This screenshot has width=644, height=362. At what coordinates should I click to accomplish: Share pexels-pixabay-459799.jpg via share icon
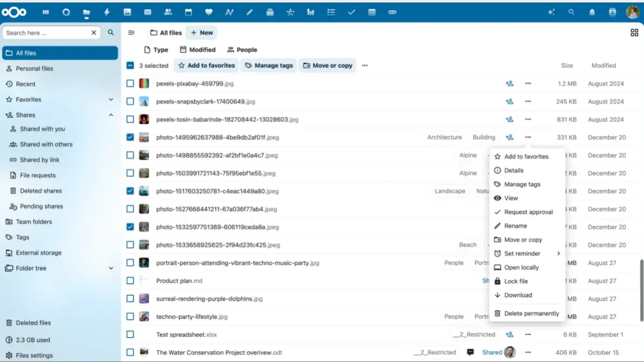click(x=509, y=83)
